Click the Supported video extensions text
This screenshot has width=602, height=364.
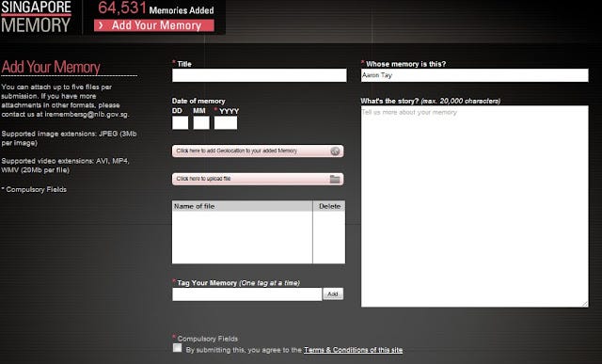point(65,166)
